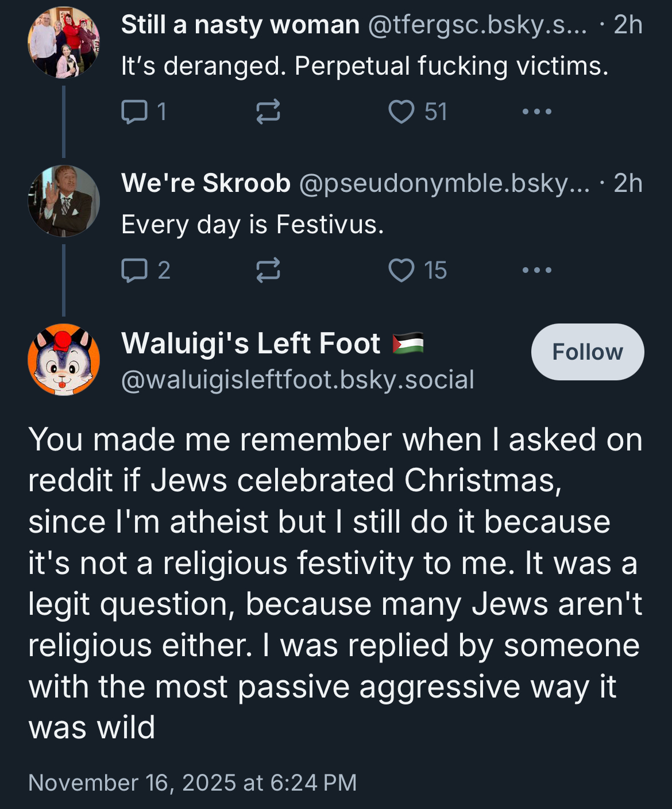Repost the 'Every day is Festivus' post
Viewport: 672px width, 809px height.
tap(268, 270)
